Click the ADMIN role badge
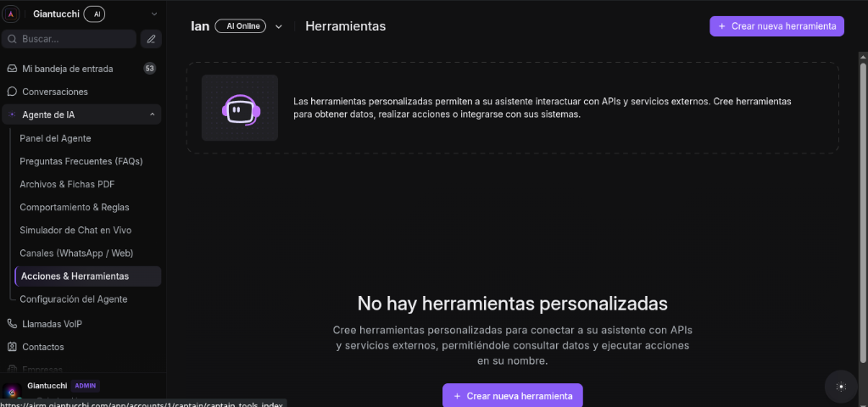The image size is (868, 407). click(86, 386)
